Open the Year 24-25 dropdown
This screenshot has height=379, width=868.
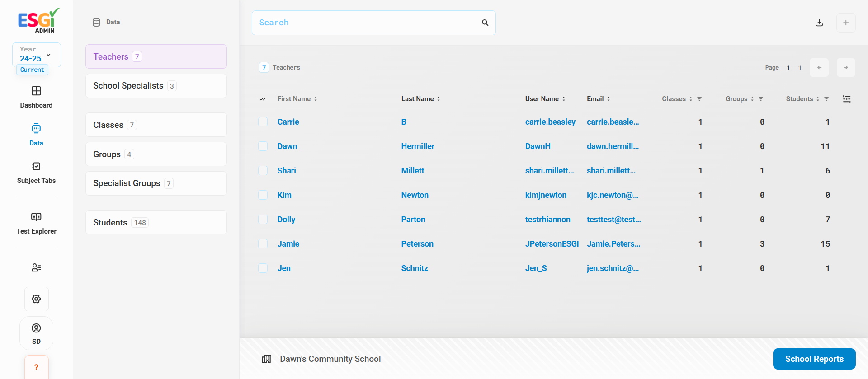[37, 55]
